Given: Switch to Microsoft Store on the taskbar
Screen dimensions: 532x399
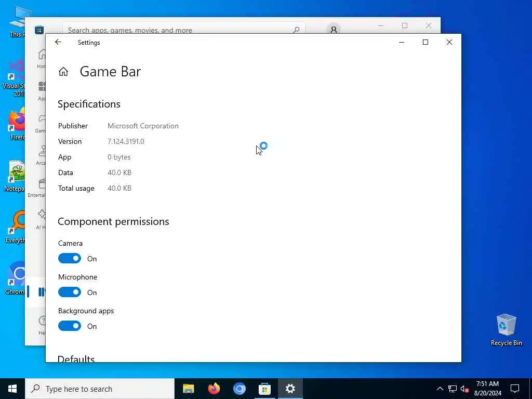Looking at the screenshot, I should point(264,389).
